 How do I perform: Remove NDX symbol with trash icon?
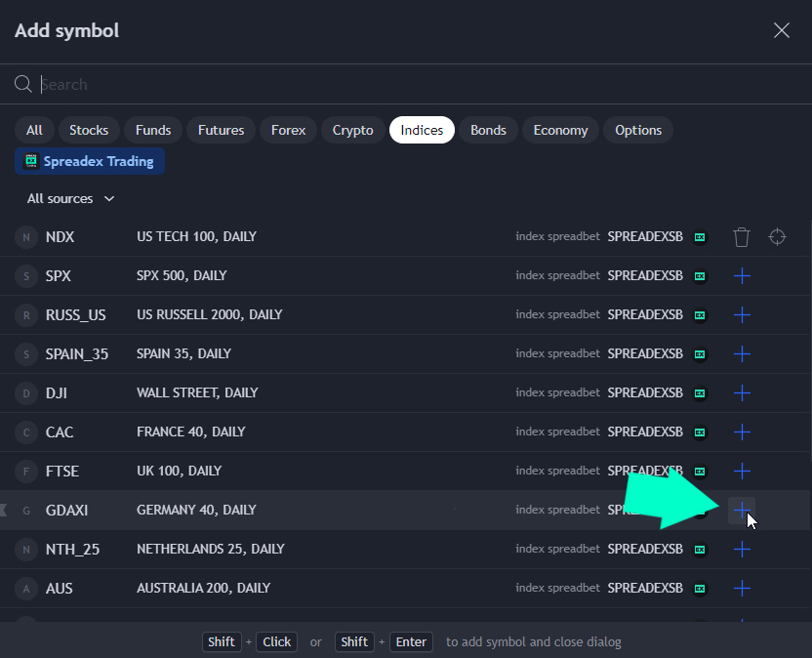742,237
